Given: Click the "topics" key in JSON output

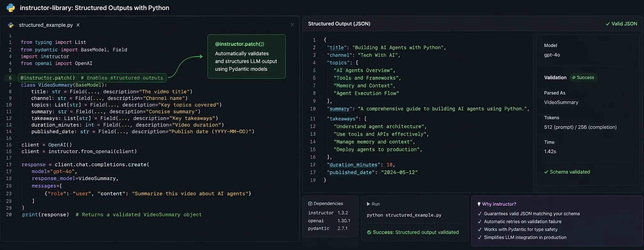Looking at the screenshot, I should click(x=338, y=63).
